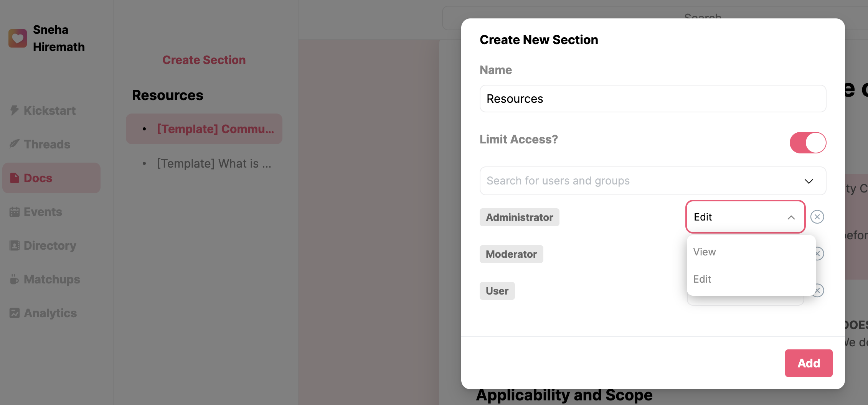
Task: Click the Threads feather icon
Action: tap(15, 144)
